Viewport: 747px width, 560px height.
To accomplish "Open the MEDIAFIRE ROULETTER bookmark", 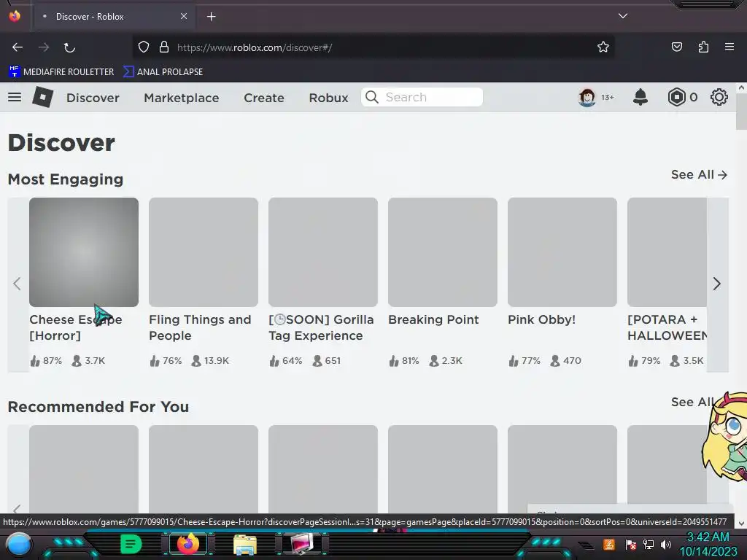I will [61, 72].
